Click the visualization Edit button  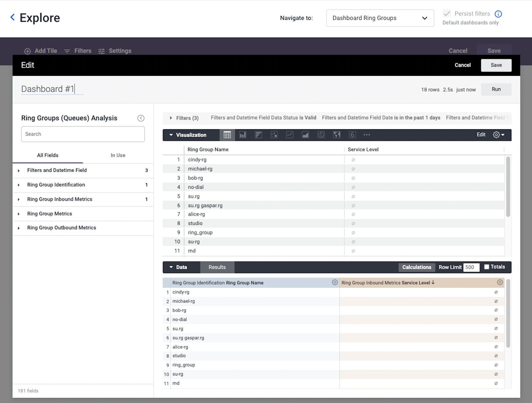pyautogui.click(x=481, y=135)
